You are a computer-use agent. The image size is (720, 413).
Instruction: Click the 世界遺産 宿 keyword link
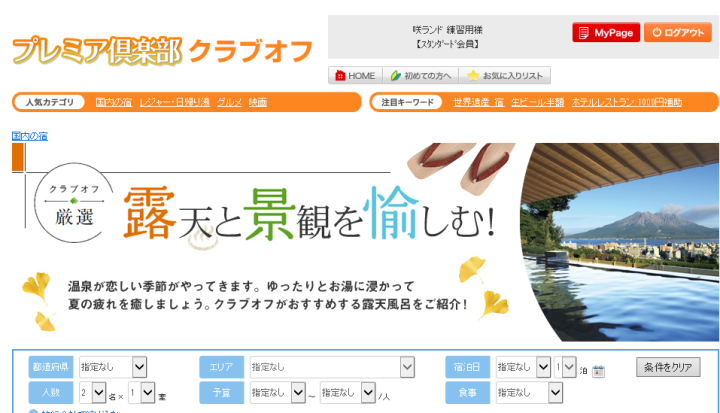pos(478,102)
